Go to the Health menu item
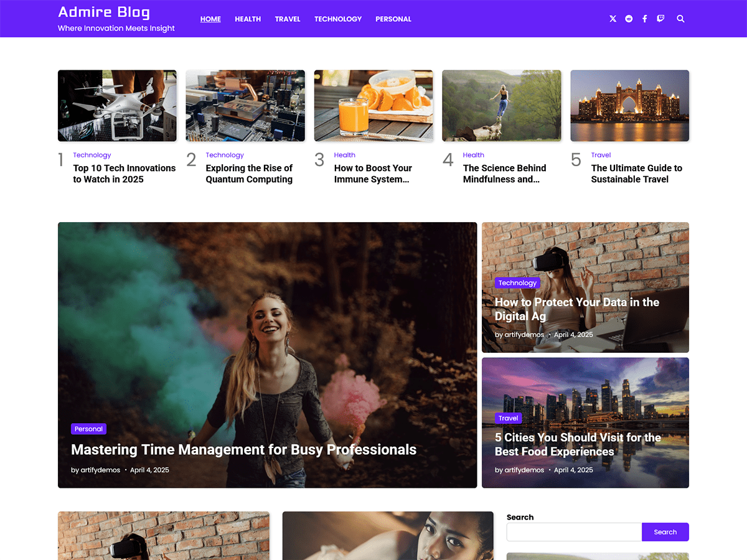Screen dimensions: 747x560 tap(247, 19)
